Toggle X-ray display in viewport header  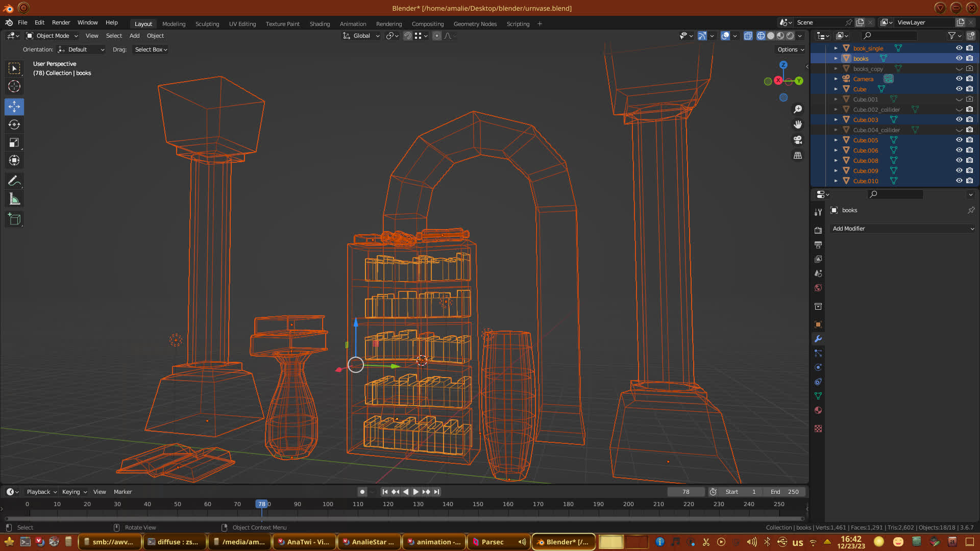click(748, 36)
